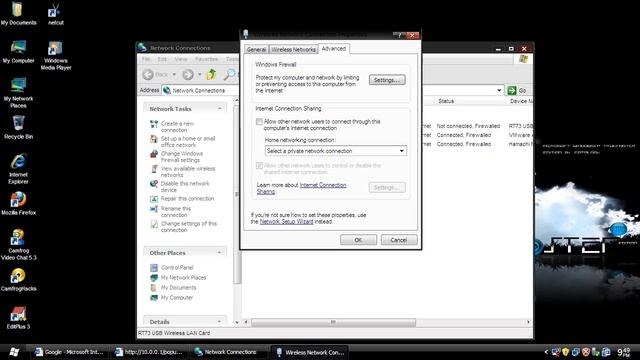Switch to Network Connections taskbar button

point(229,352)
